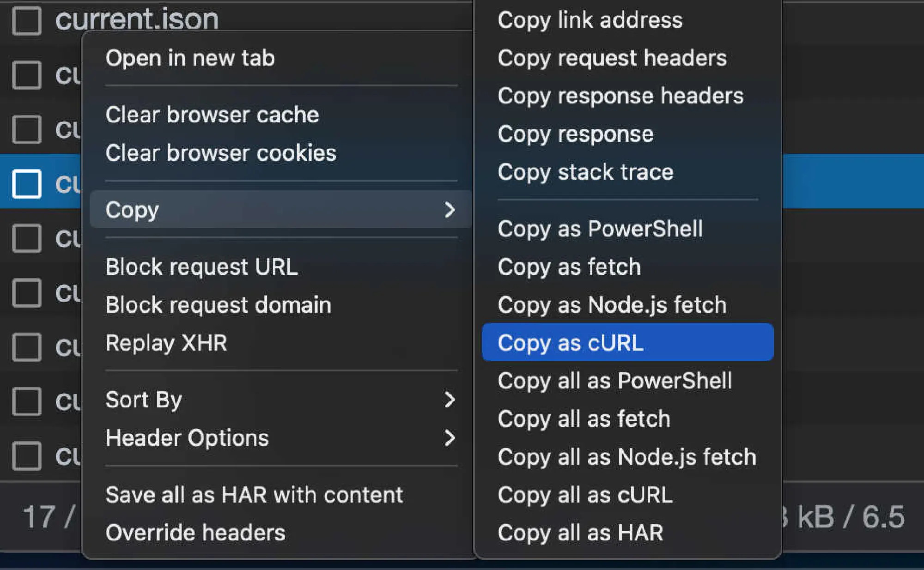Select 'Open in new tab' menu item

pyautogui.click(x=190, y=58)
